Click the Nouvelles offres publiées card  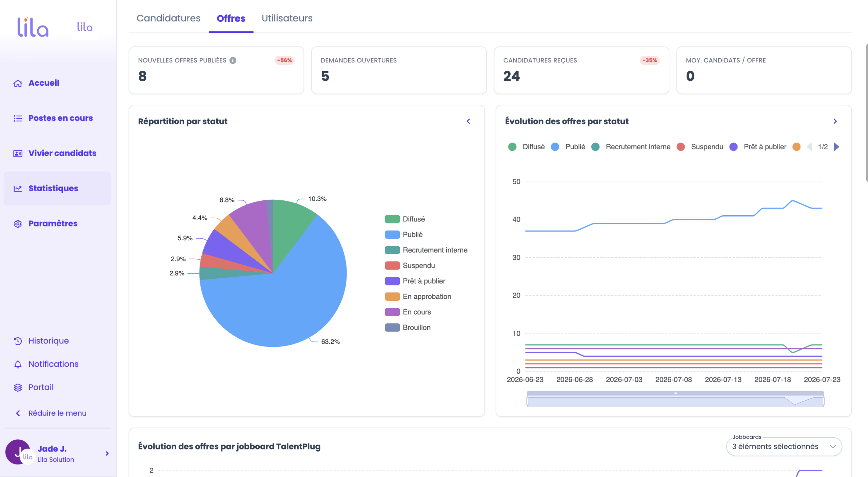(x=216, y=70)
